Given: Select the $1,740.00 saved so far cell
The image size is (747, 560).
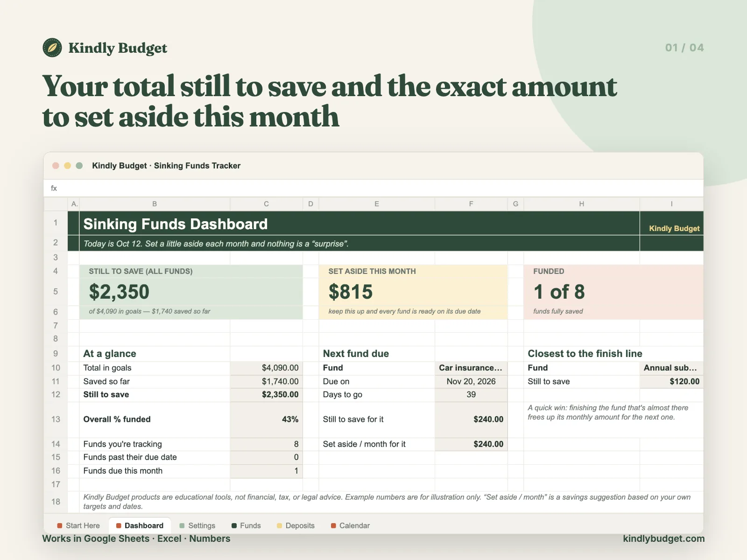Looking at the screenshot, I should [x=266, y=381].
